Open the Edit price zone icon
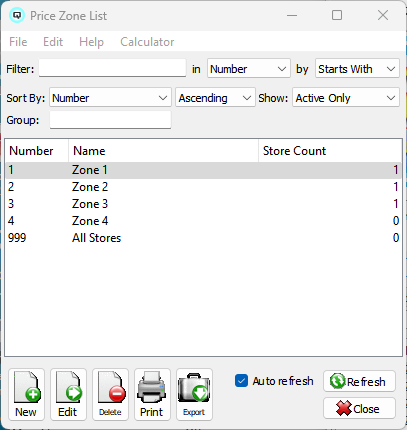407x430 pixels. (68, 394)
